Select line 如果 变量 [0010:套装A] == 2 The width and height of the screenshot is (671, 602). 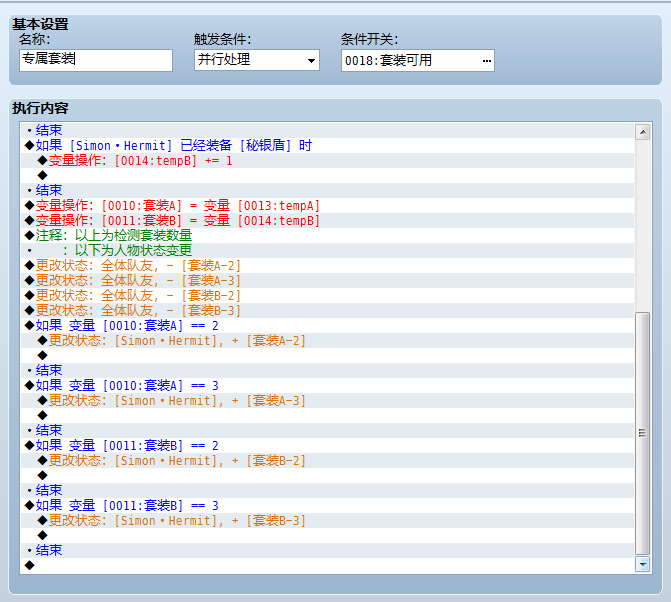point(327,326)
